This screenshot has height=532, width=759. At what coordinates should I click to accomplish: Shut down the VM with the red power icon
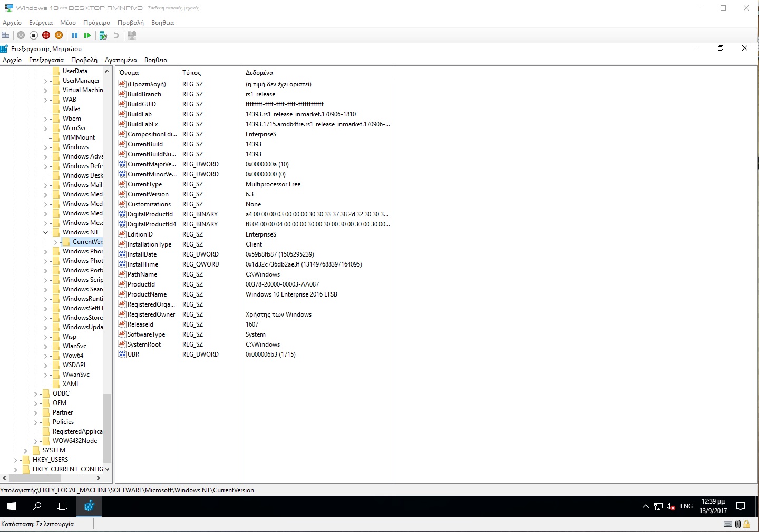coord(46,35)
